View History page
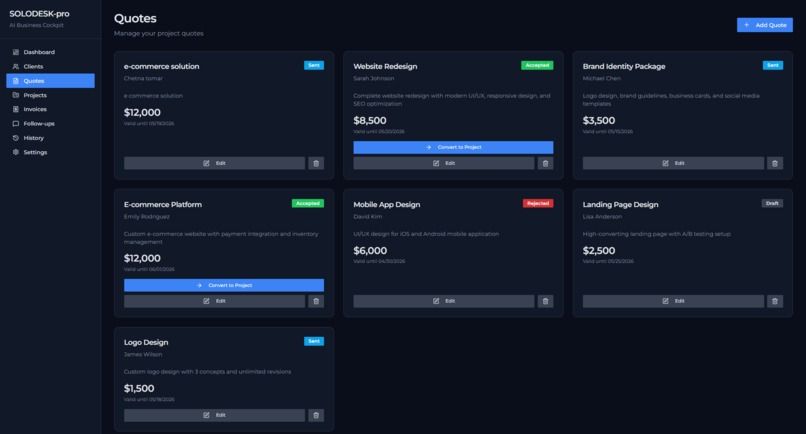This screenshot has width=806, height=434. [x=50, y=138]
